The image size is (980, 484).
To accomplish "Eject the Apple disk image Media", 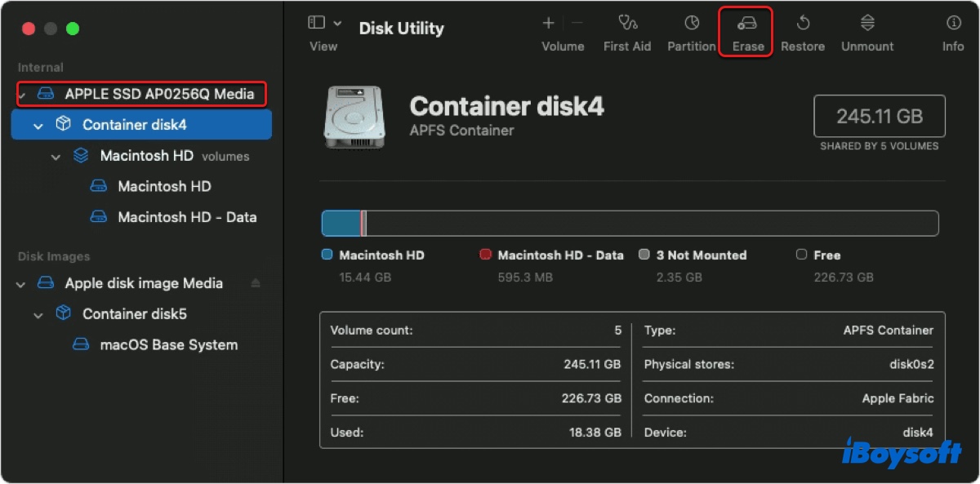I will pyautogui.click(x=255, y=283).
